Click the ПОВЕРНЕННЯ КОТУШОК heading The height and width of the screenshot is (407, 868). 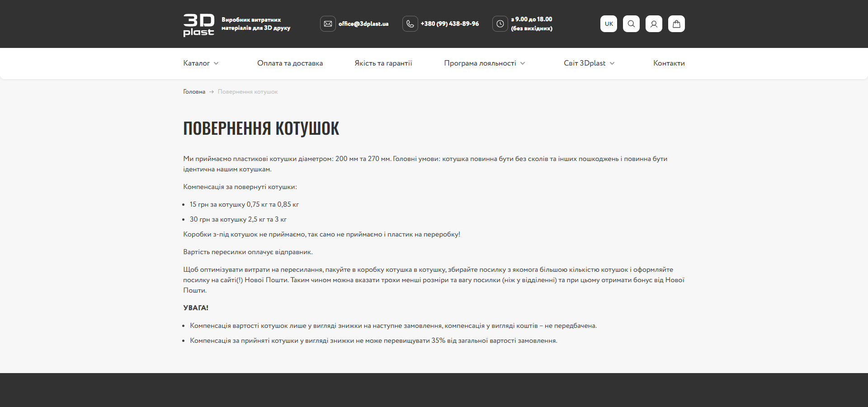[x=261, y=128]
